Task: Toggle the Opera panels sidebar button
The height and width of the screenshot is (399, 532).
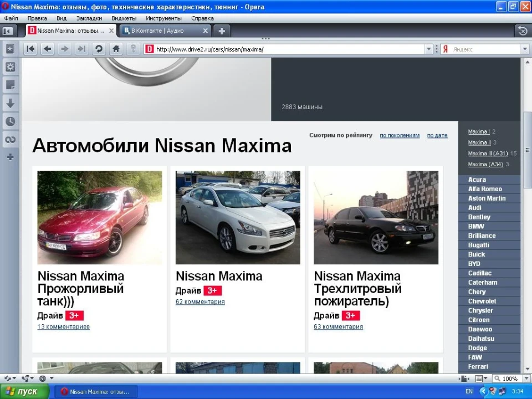Action: [x=7, y=31]
